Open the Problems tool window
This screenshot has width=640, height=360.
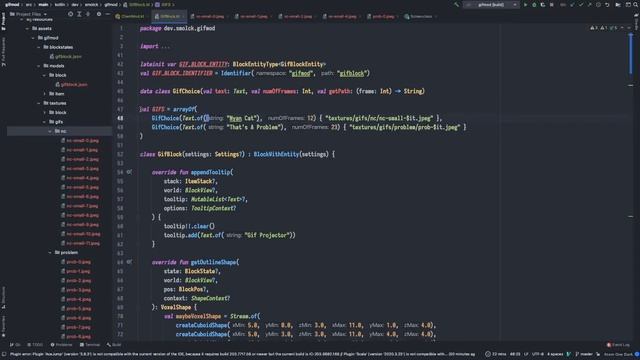pyautogui.click(x=61, y=345)
